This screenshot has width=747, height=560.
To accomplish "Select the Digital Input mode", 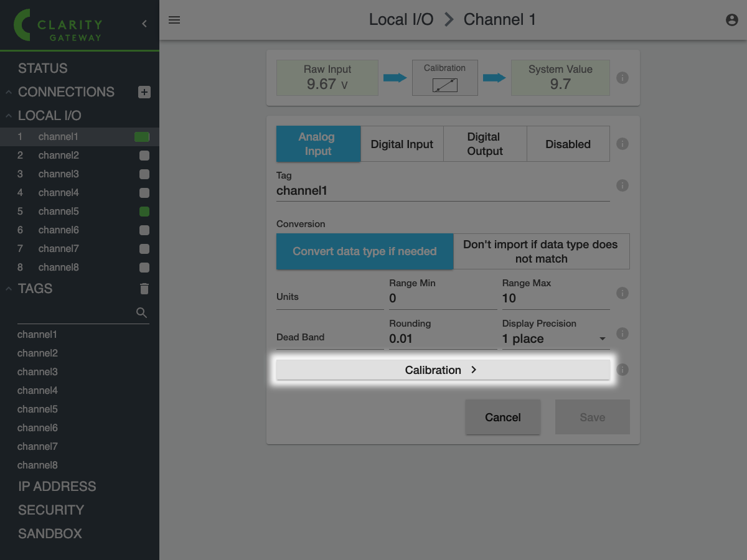I will point(402,144).
